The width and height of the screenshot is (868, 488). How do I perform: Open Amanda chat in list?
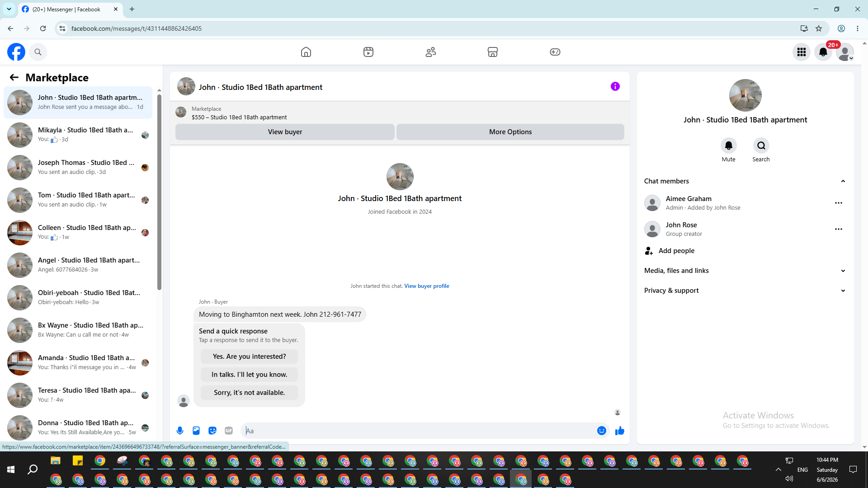click(78, 363)
